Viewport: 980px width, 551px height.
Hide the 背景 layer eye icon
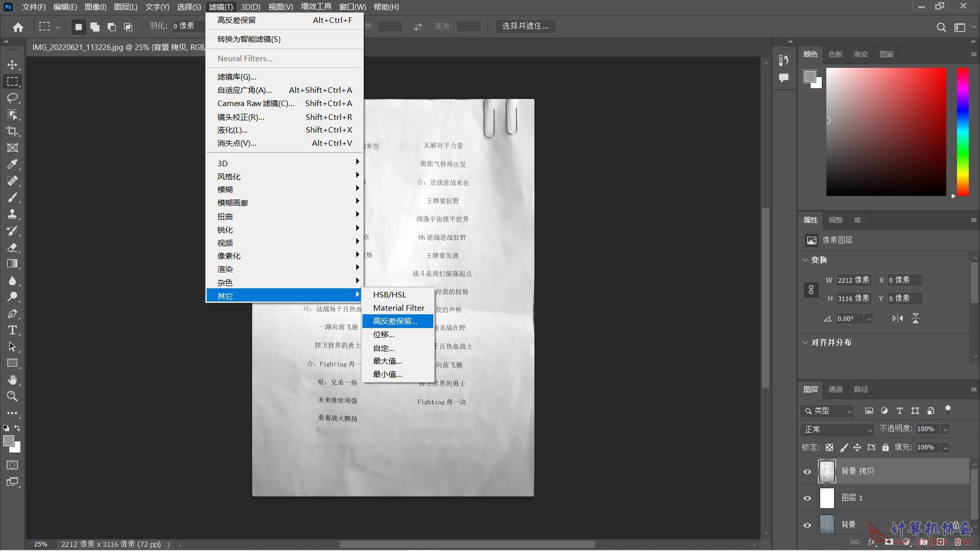pos(807,524)
